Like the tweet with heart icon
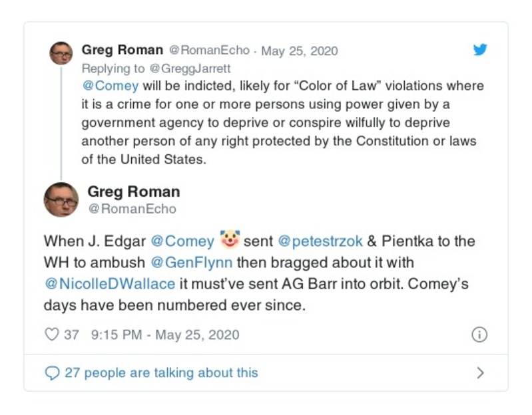This screenshot has width=532, height=415. 51,335
